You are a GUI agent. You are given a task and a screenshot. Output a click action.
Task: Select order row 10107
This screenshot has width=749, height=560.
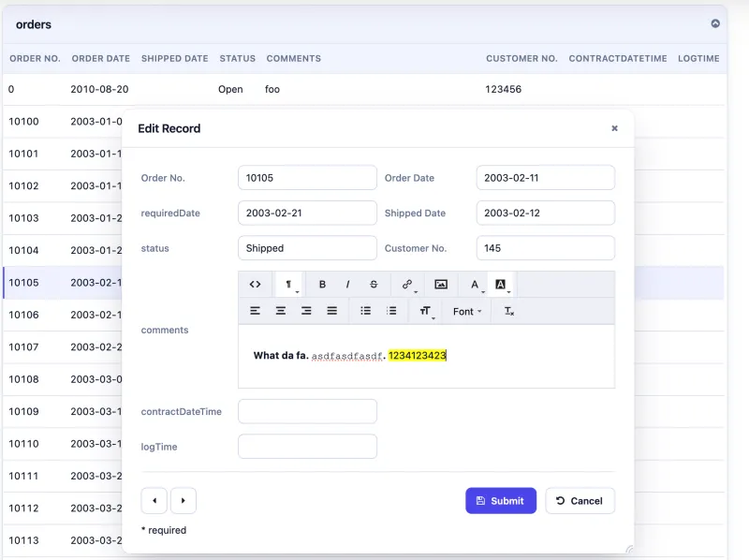[63, 346]
